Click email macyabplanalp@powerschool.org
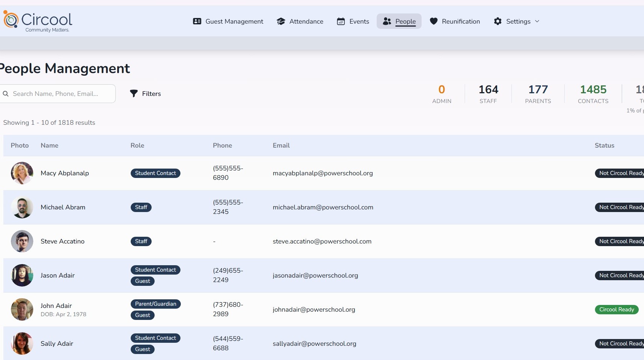 [323, 173]
